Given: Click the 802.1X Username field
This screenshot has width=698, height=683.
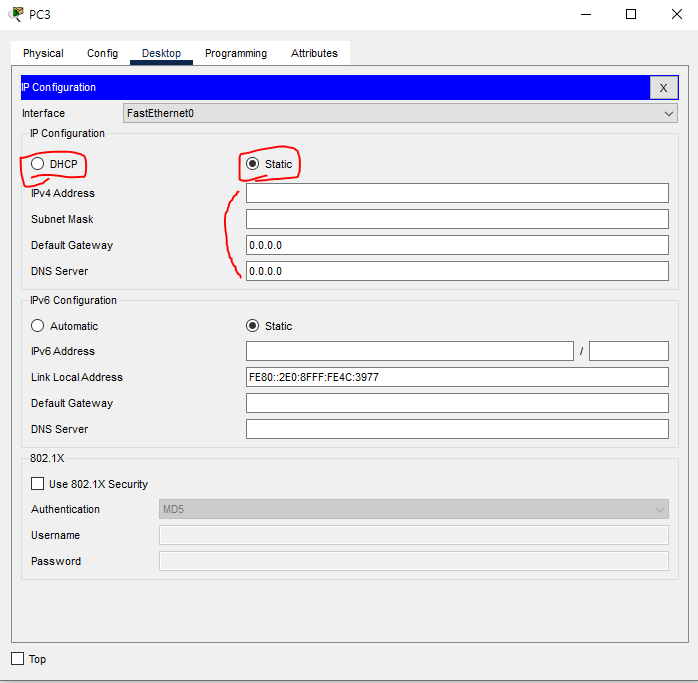Looking at the screenshot, I should (414, 535).
